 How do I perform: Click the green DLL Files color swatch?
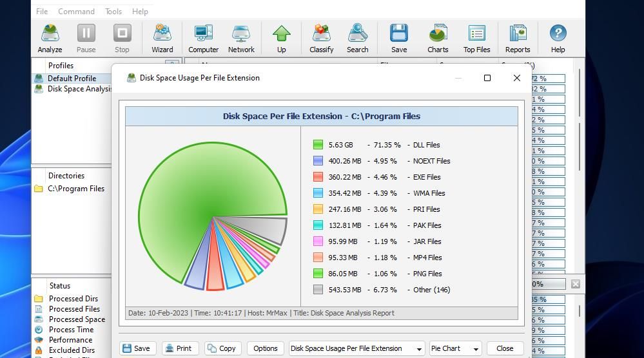point(318,145)
